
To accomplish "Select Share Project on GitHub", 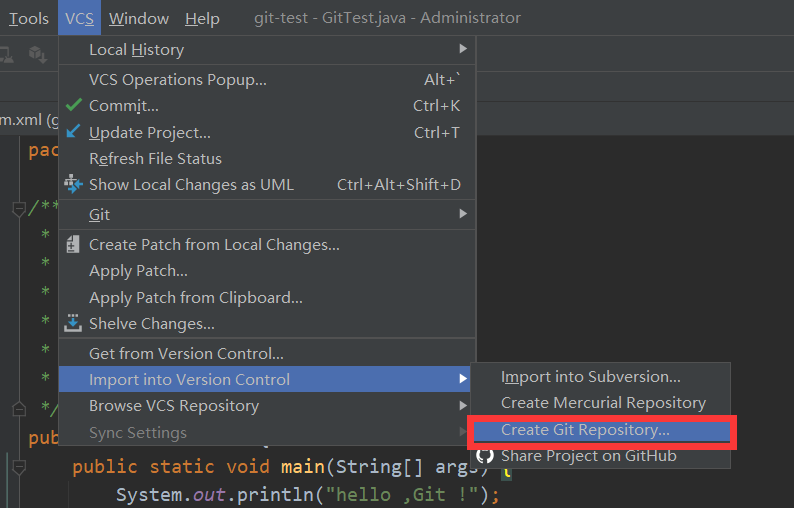I will click(601, 456).
